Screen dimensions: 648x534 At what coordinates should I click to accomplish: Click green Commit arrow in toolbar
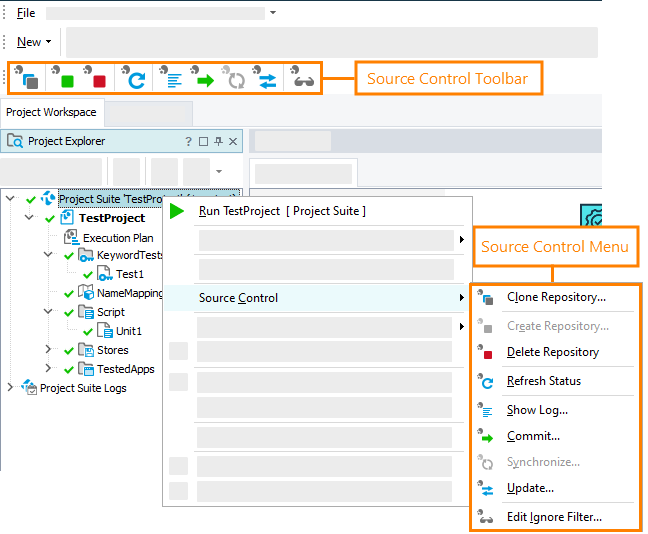[x=203, y=78]
